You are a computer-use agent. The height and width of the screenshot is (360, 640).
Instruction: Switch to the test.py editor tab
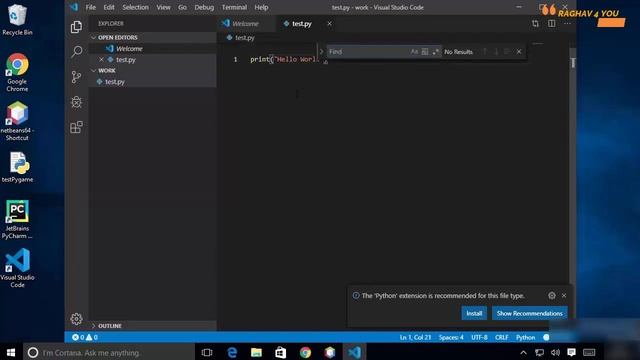[x=302, y=24]
